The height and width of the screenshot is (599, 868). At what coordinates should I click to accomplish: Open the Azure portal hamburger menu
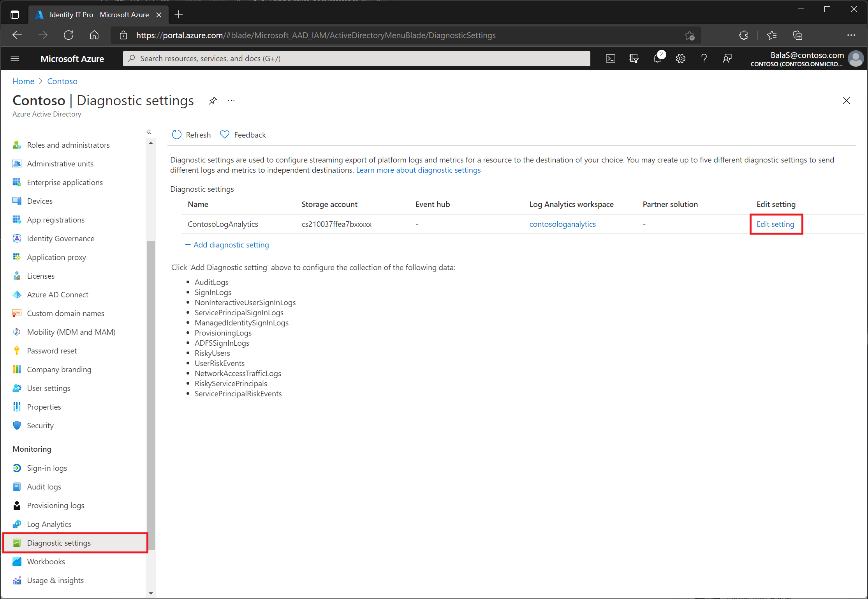pyautogui.click(x=15, y=58)
